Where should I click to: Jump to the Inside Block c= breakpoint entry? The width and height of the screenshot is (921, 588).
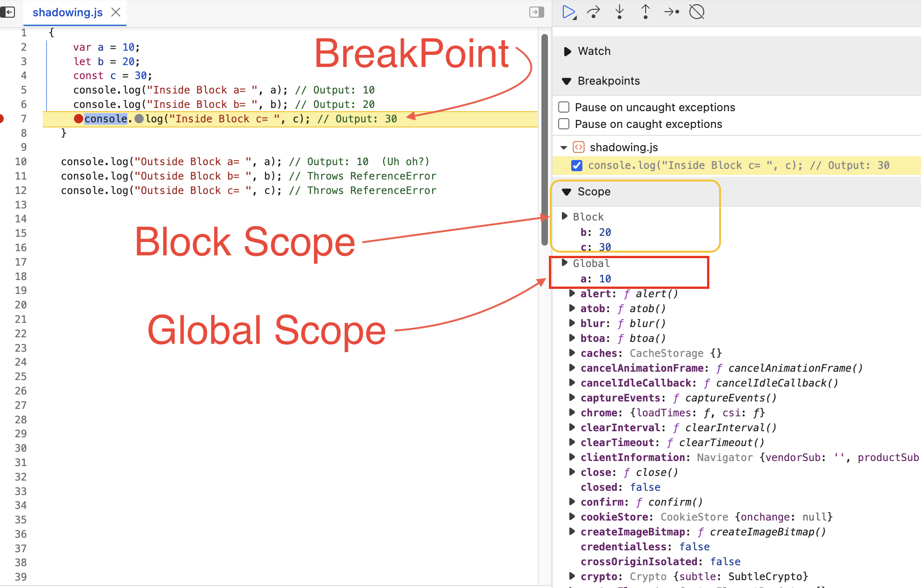[x=739, y=166]
